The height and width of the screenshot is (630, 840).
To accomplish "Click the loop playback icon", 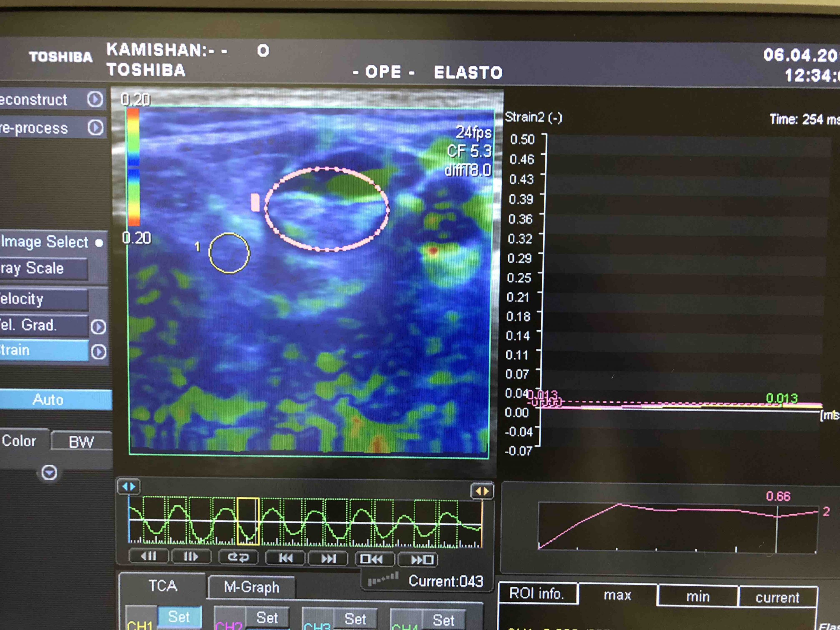I will tap(238, 557).
